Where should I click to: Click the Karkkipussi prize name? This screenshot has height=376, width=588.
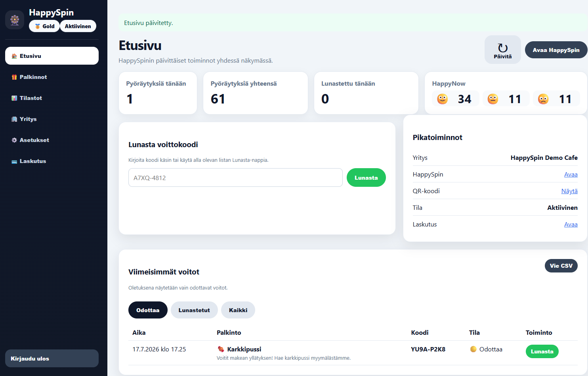(244, 349)
